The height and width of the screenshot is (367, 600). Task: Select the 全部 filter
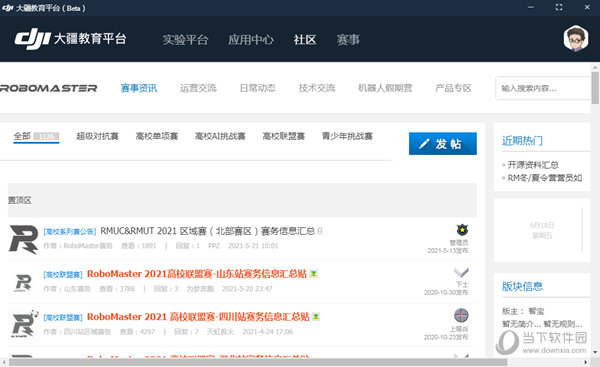[x=36, y=137]
